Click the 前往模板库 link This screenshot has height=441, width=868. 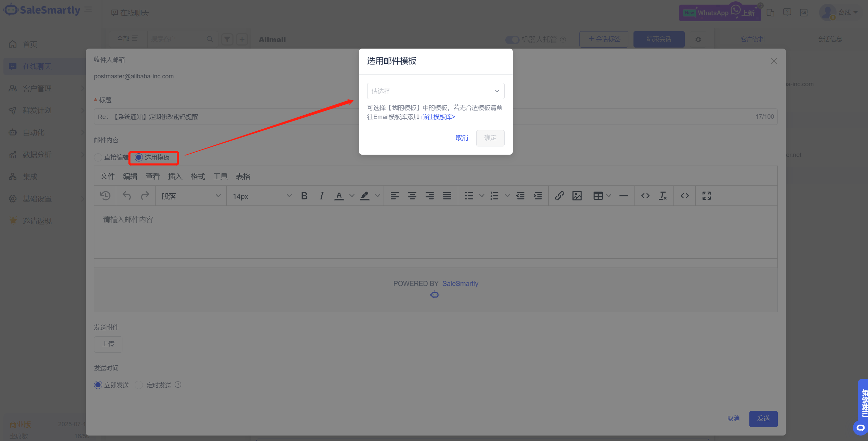(438, 117)
